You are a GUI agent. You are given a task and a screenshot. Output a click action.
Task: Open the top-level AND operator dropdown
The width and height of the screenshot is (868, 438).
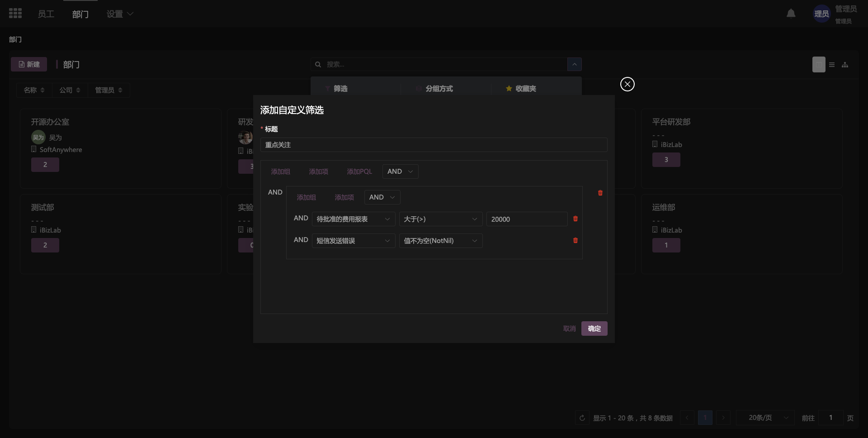tap(400, 171)
